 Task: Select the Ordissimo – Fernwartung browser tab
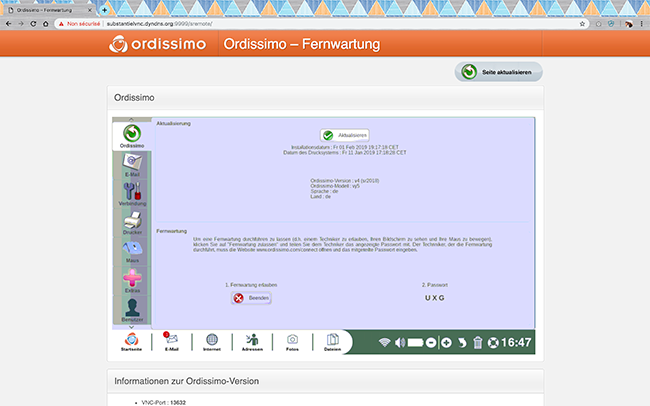(x=49, y=10)
